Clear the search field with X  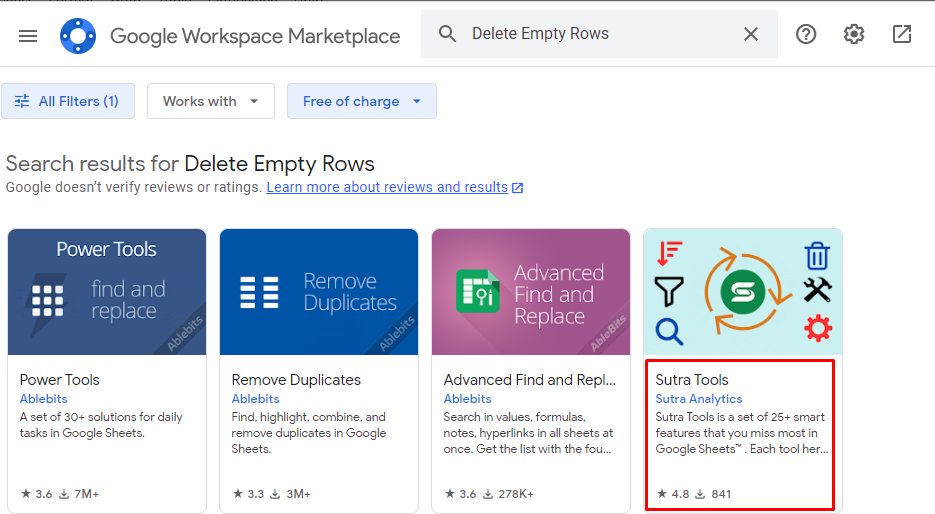[751, 34]
